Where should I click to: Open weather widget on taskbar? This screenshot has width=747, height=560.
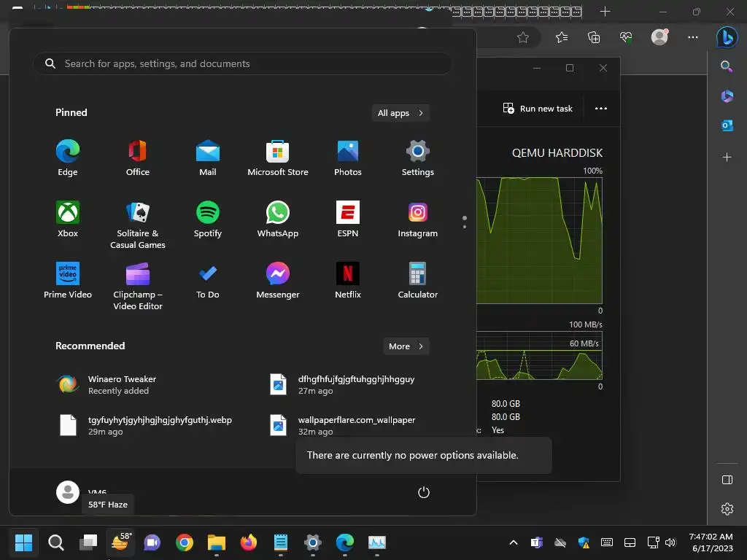pyautogui.click(x=120, y=542)
